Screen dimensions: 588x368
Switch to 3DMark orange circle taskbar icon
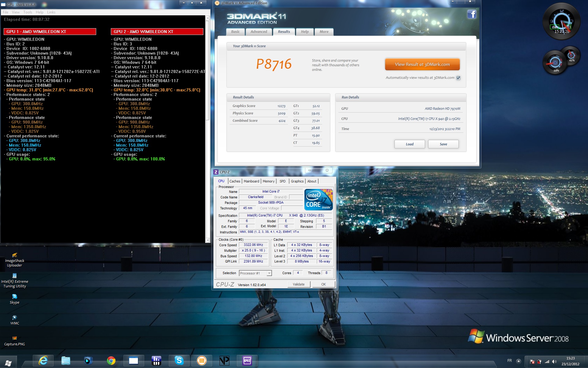202,361
